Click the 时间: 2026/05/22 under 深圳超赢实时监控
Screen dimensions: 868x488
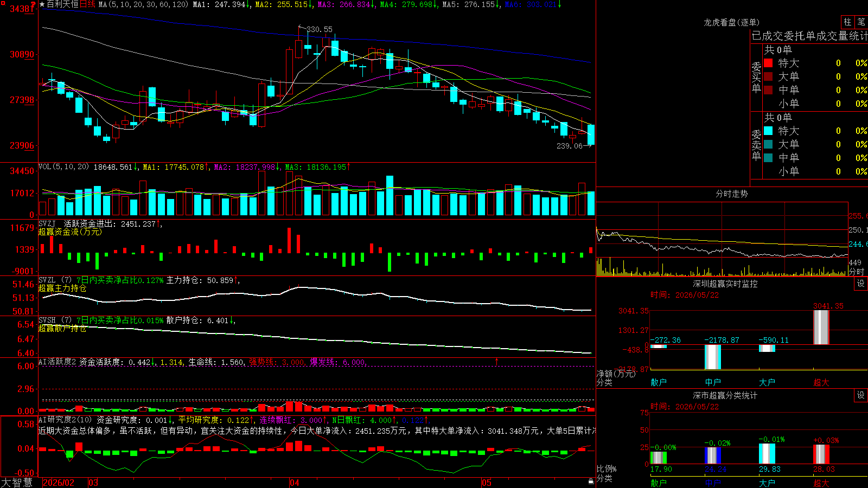pos(684,295)
